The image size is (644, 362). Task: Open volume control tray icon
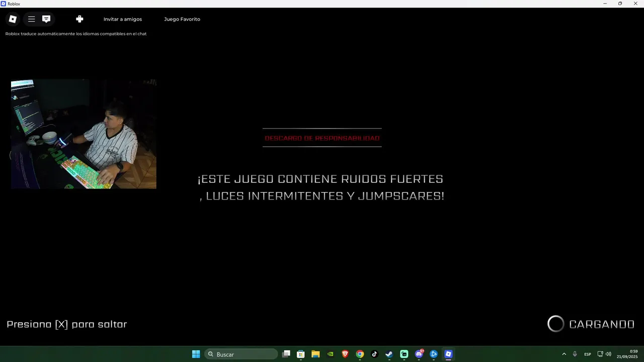[608, 354]
